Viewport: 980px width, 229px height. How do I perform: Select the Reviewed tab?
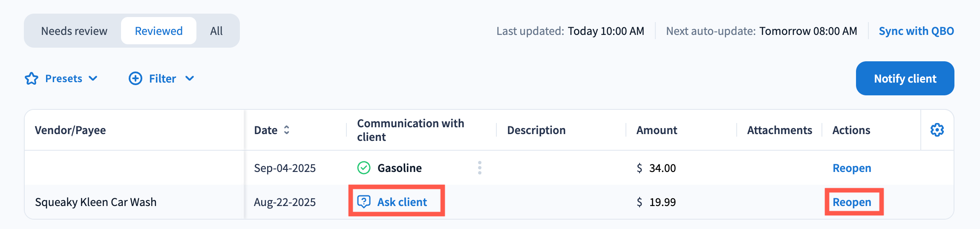[x=159, y=31]
